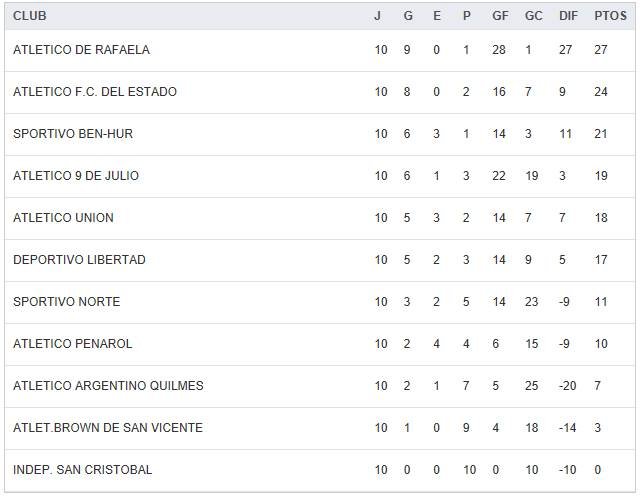Click the -20 goal difference for Argentino Quilmes
This screenshot has width=640, height=497.
566,386
